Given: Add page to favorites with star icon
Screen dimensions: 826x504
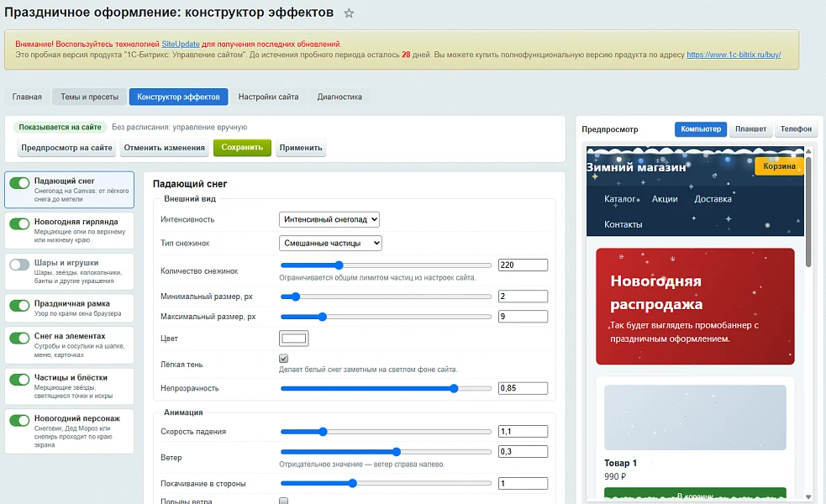Looking at the screenshot, I should 349,13.
